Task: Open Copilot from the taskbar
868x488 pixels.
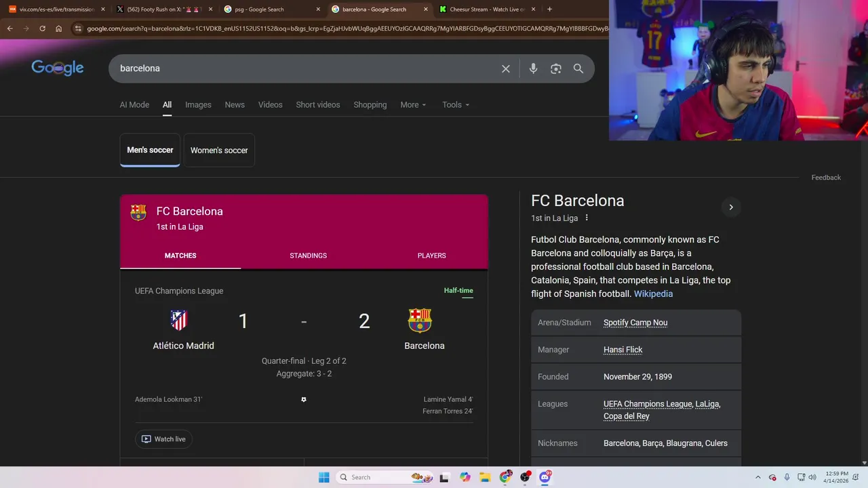Action: point(465,477)
